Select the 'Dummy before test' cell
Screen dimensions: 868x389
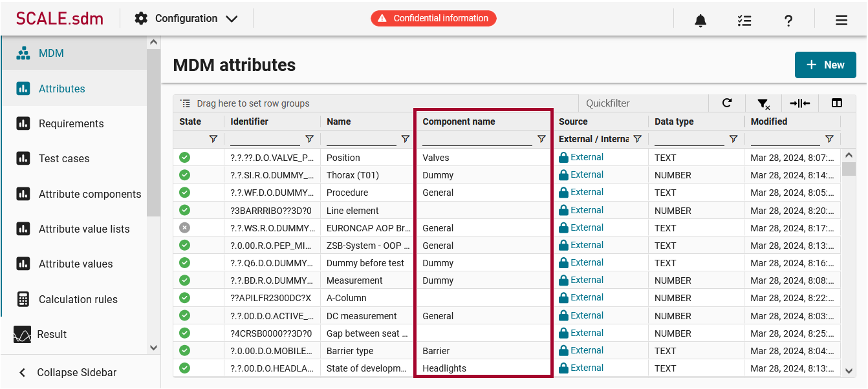[x=369, y=263]
